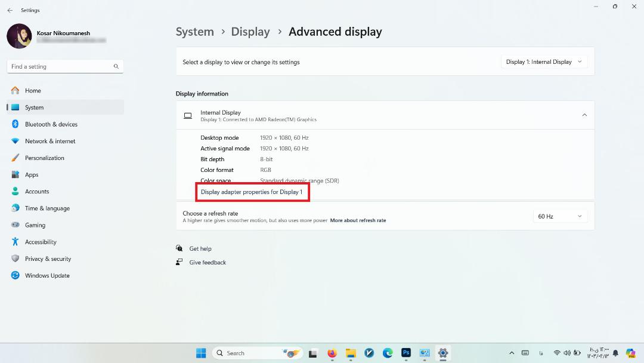Click the Get help link

click(200, 249)
